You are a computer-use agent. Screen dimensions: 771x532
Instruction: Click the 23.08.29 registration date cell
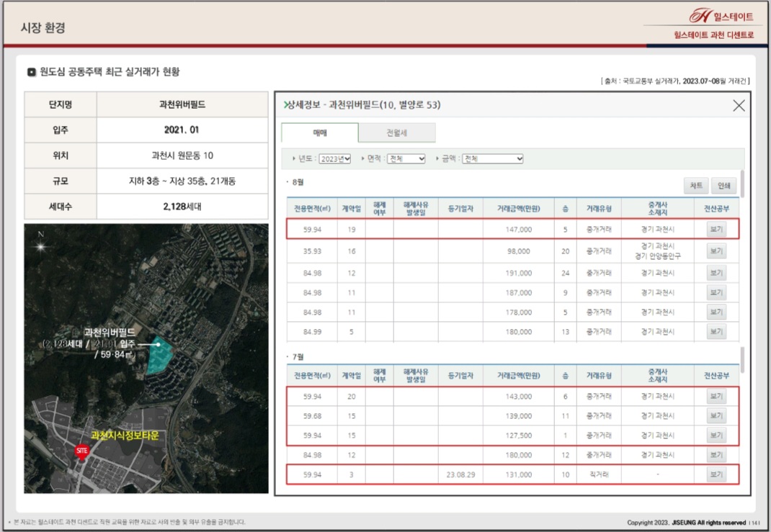tap(460, 474)
